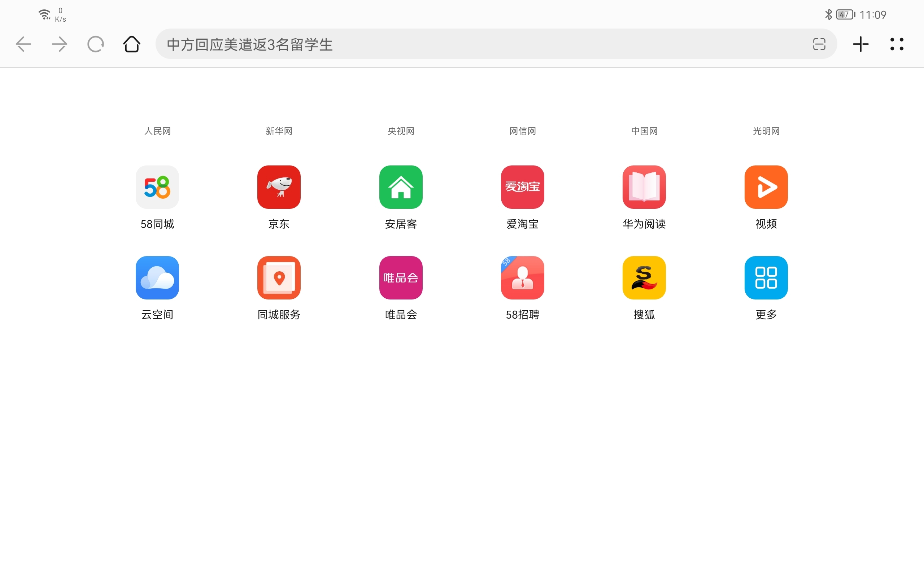Image resolution: width=924 pixels, height=578 pixels.
Task: Open the 网信网 link
Action: (x=523, y=131)
